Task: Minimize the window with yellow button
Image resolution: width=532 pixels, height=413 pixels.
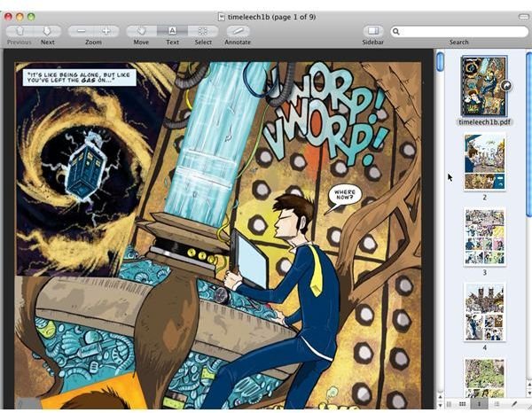Action: coord(20,17)
